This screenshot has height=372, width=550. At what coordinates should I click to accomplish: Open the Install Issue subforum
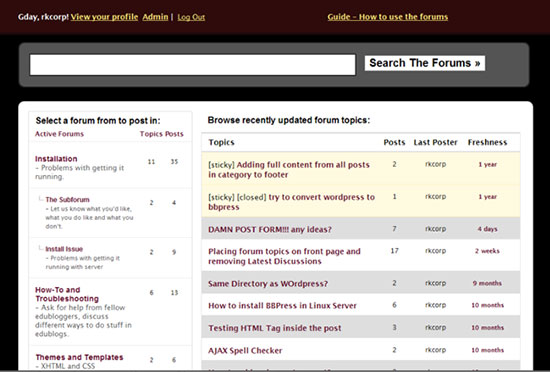[64, 249]
